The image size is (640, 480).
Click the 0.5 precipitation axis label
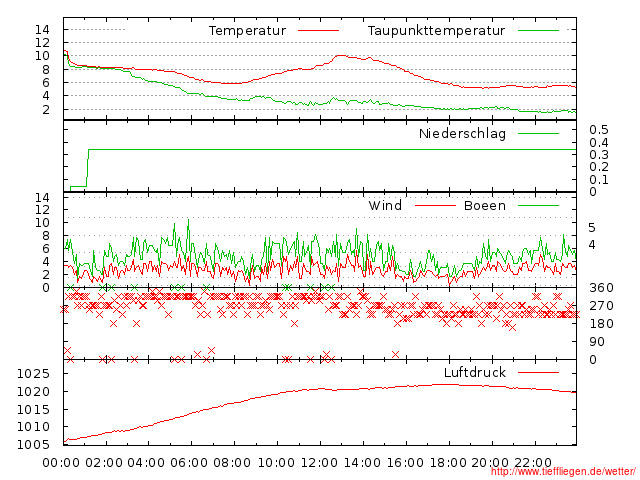599,130
